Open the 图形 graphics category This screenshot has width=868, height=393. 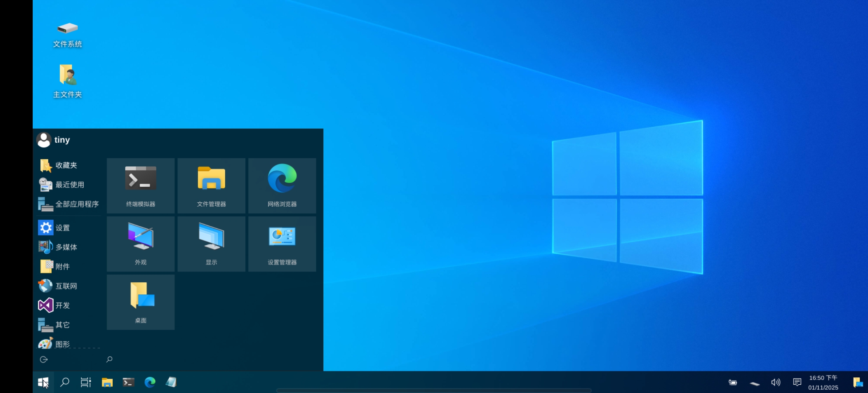click(x=68, y=343)
